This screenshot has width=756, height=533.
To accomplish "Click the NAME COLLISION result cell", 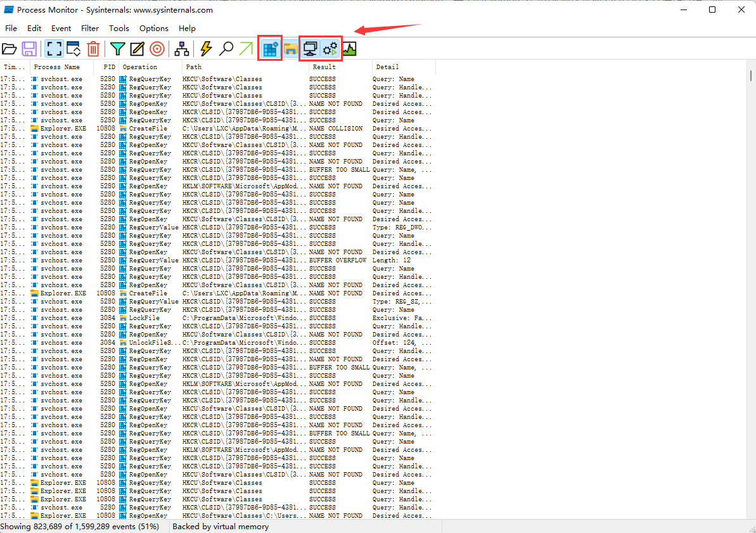I will [x=336, y=128].
